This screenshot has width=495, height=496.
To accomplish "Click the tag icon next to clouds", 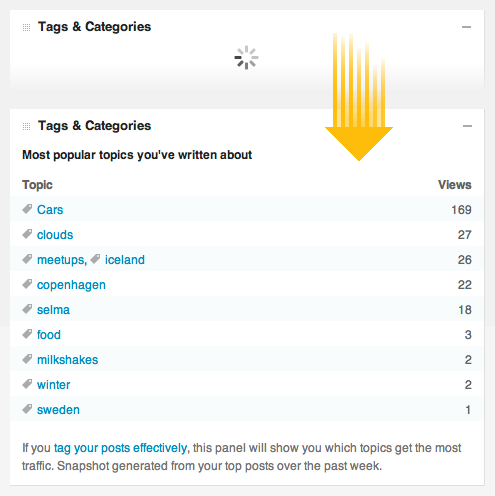I will [x=27, y=234].
